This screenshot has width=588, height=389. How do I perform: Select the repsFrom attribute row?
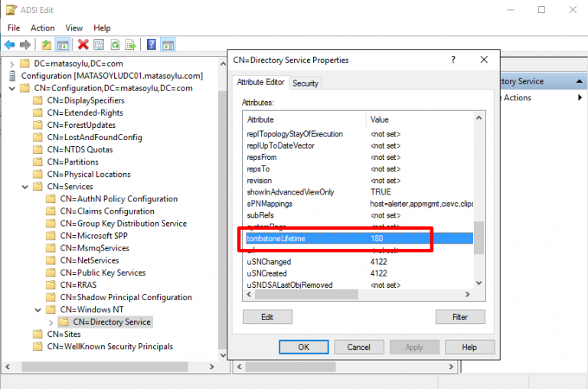[x=359, y=157]
